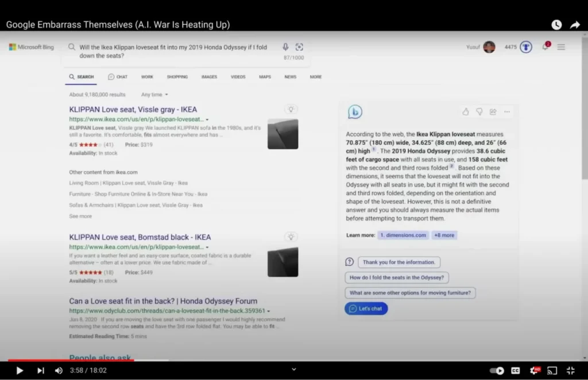Switch to the MAPS tab
This screenshot has width=588, height=380.
point(265,77)
